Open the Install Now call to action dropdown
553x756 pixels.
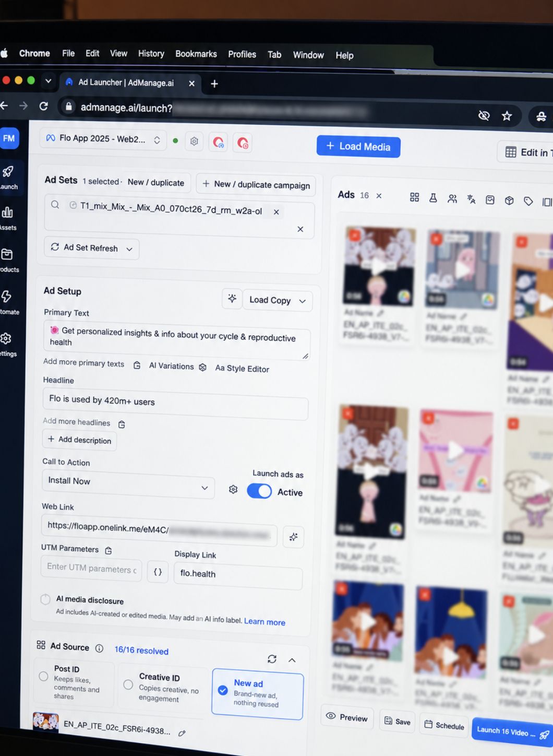pos(128,483)
